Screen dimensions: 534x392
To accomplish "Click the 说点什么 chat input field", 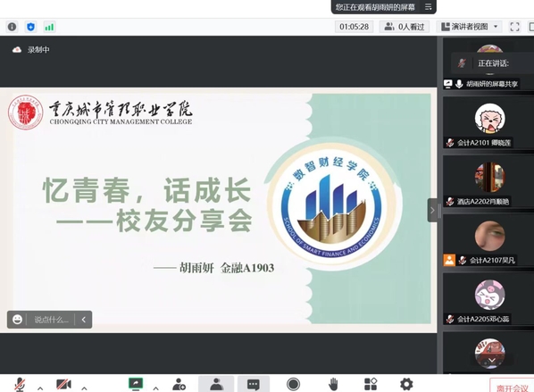I will pos(51,320).
